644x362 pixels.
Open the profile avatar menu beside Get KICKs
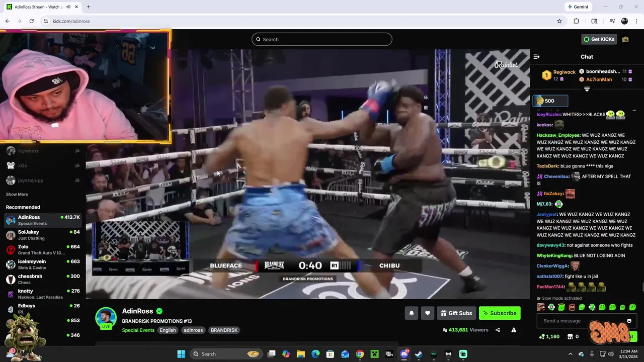click(x=625, y=39)
